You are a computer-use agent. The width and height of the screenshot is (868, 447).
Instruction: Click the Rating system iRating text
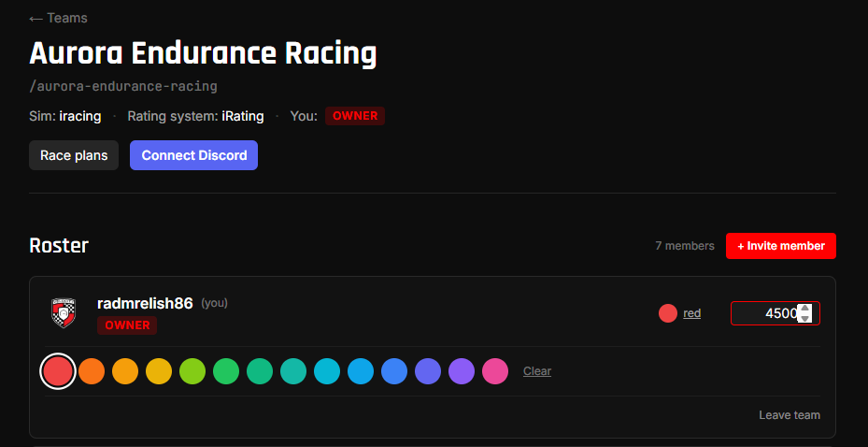(195, 116)
